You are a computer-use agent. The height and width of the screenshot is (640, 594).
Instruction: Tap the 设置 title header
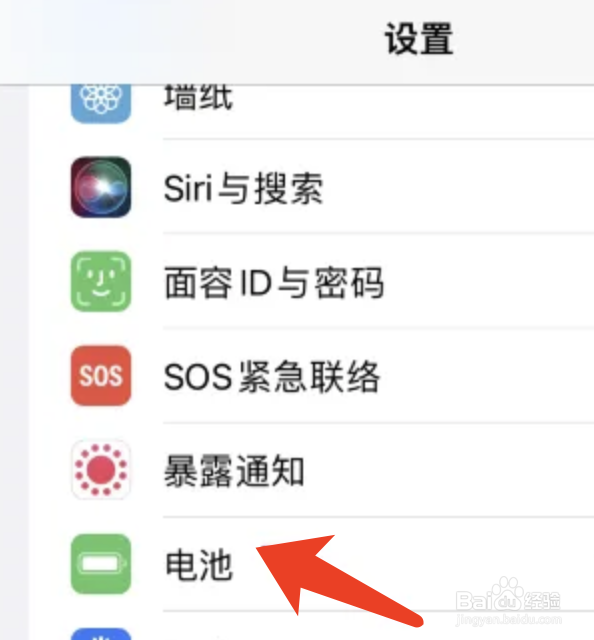coord(419,39)
